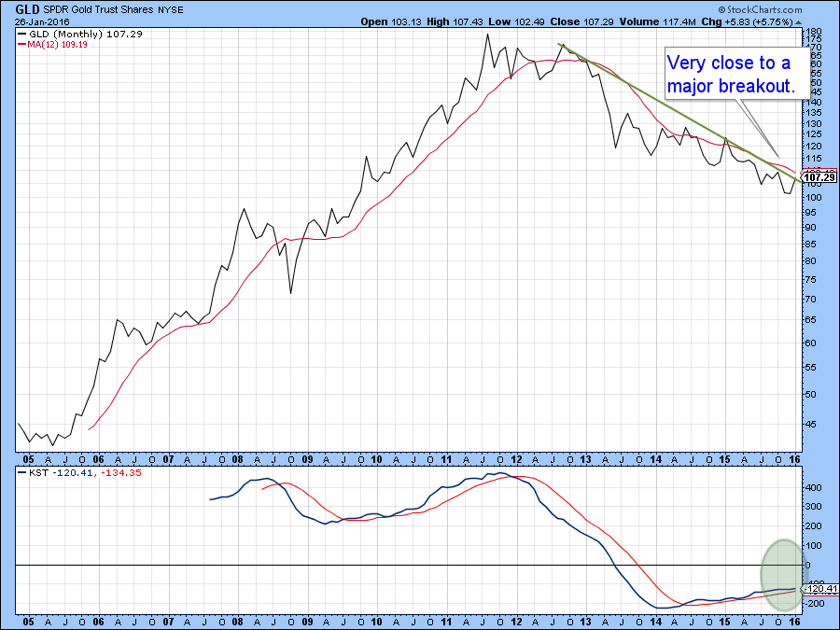Click the 70 label on price axis

(810, 299)
